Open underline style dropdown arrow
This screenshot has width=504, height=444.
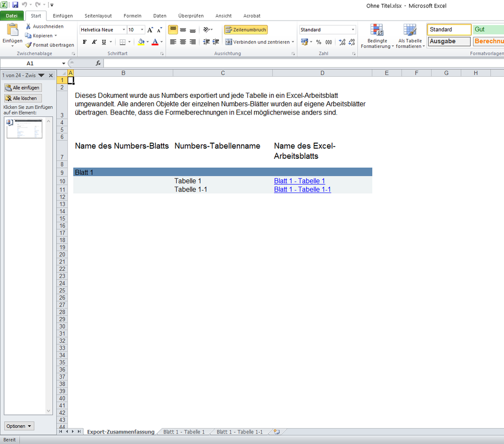[111, 42]
